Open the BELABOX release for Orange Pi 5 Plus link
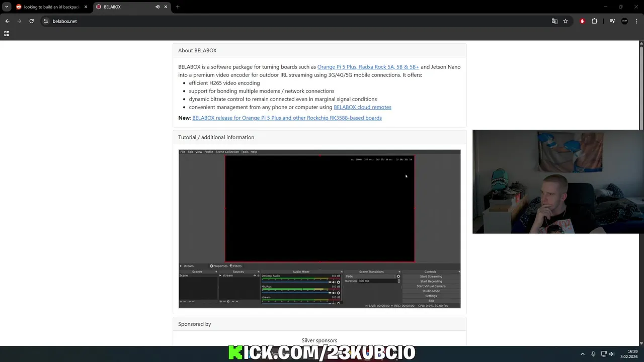Viewport: 644px width, 362px height. 287,118
